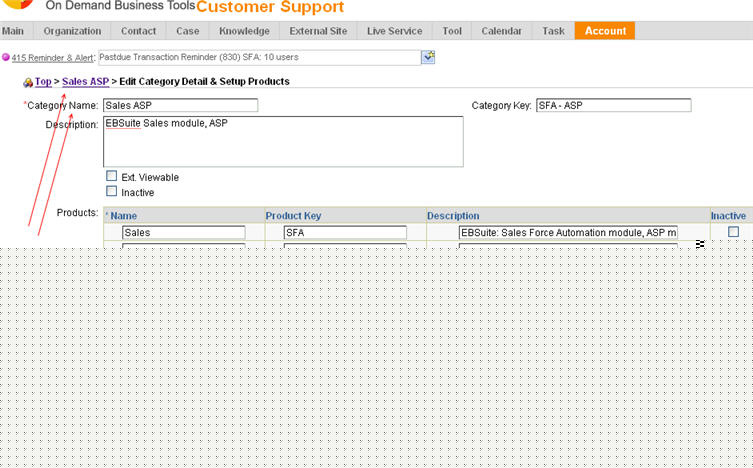Viewport: 753px width, 468px height.
Task: Click the 415 Reminder & Alert link
Action: click(53, 58)
